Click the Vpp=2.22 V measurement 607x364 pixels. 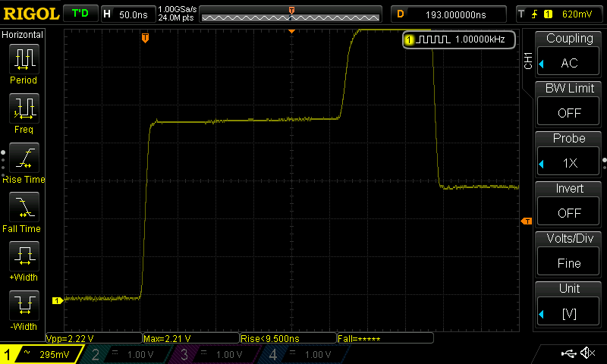coord(94,338)
